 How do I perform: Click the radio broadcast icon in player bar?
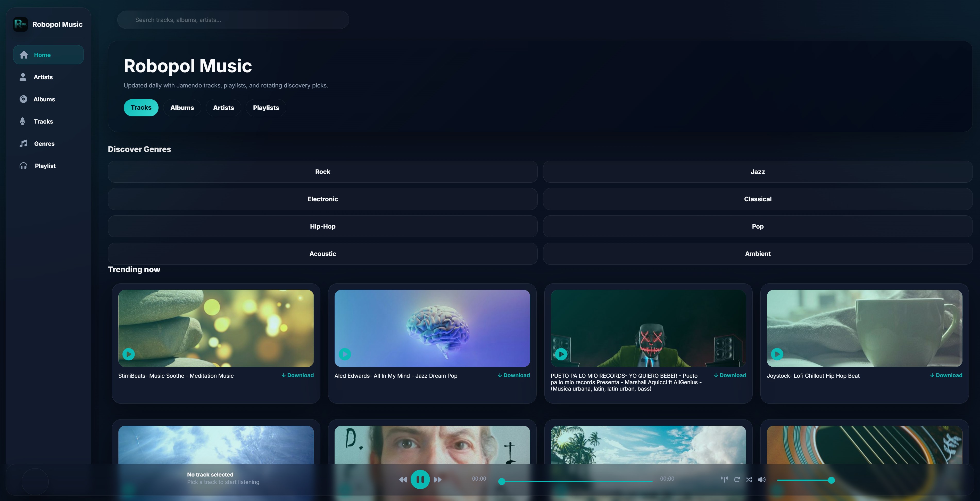(724, 479)
